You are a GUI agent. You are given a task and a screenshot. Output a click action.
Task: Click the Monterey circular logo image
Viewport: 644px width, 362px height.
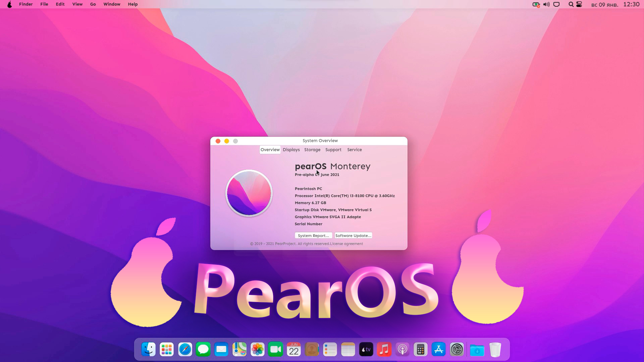coord(249,193)
